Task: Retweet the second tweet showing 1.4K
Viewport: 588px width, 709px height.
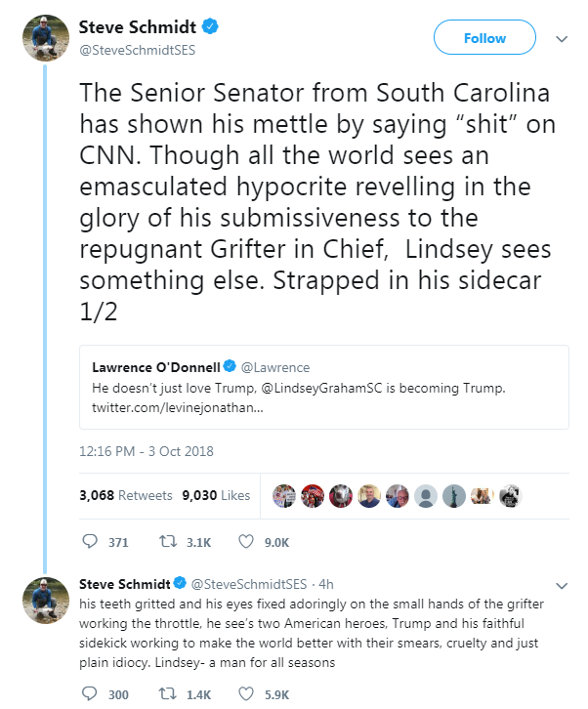Action: point(166,693)
